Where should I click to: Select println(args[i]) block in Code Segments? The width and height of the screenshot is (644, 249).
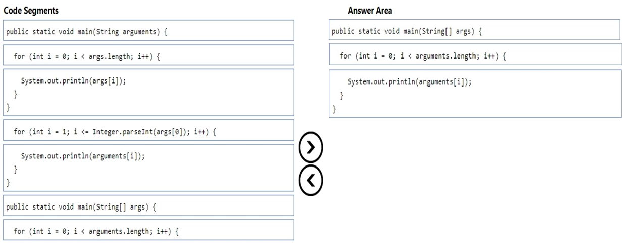tap(148, 93)
